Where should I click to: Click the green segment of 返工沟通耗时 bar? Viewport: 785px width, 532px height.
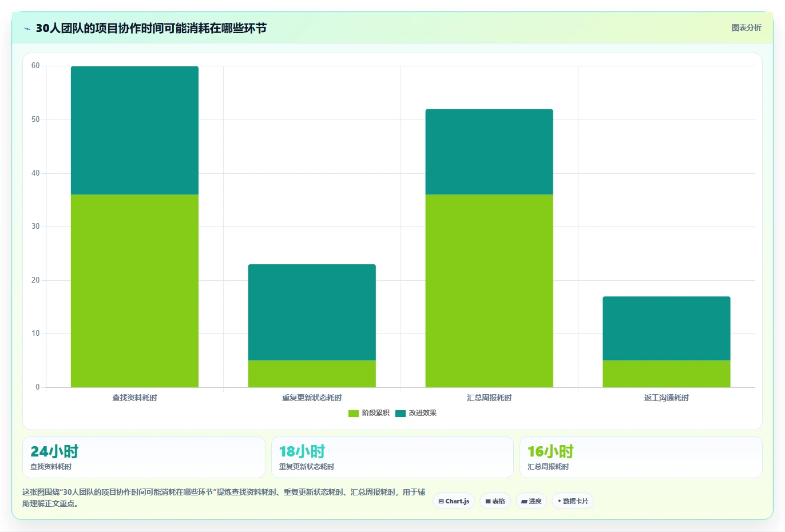[x=667, y=374]
